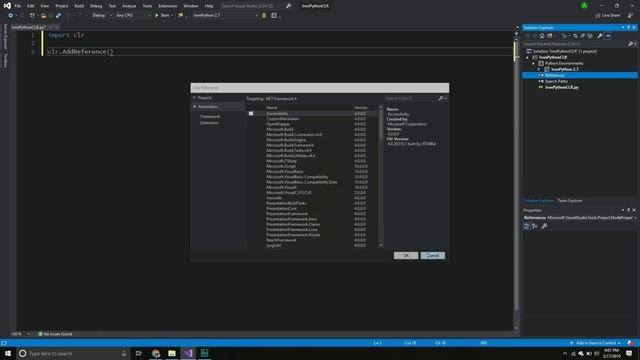Open the View menu
The image size is (640, 360).
(44, 6)
